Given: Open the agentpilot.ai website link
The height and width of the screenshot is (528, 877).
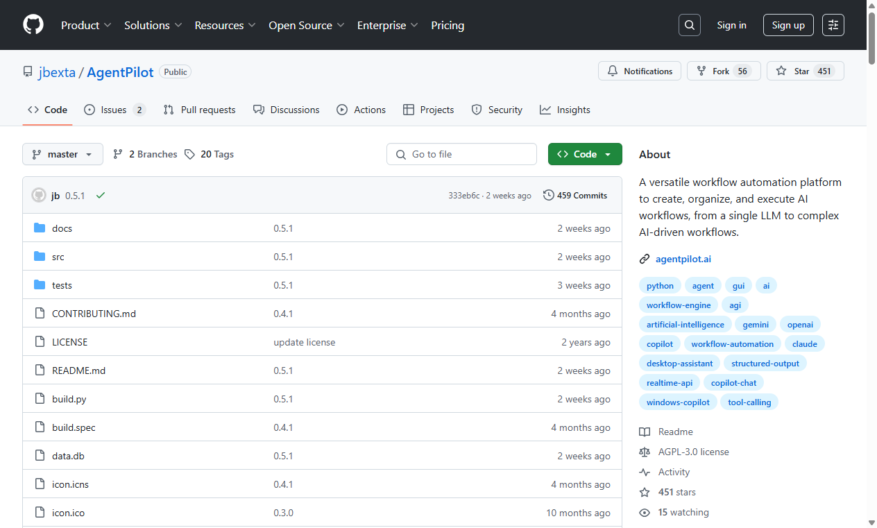Looking at the screenshot, I should coord(683,259).
